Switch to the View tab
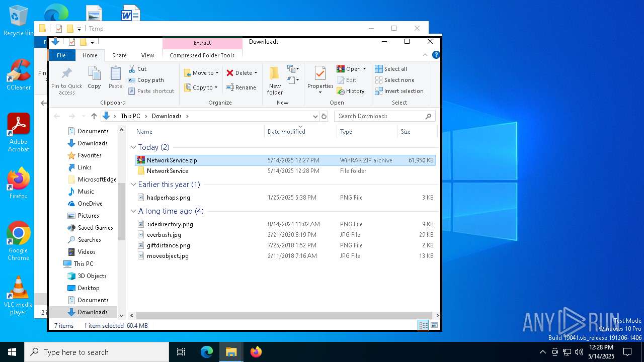Viewport: 644px width, 362px height. click(x=147, y=55)
